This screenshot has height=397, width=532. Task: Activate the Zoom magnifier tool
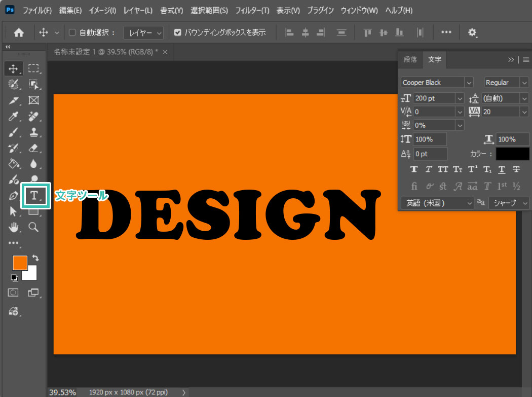click(x=34, y=227)
